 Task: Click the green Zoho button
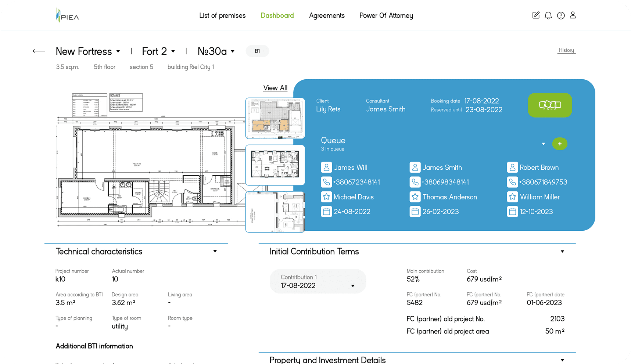(549, 105)
